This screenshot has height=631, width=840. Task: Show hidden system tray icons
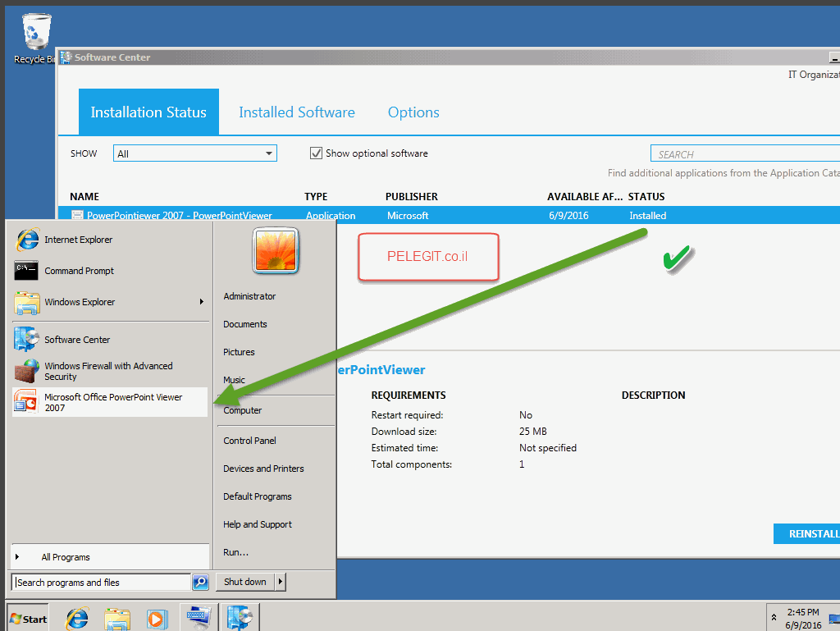coord(774,618)
